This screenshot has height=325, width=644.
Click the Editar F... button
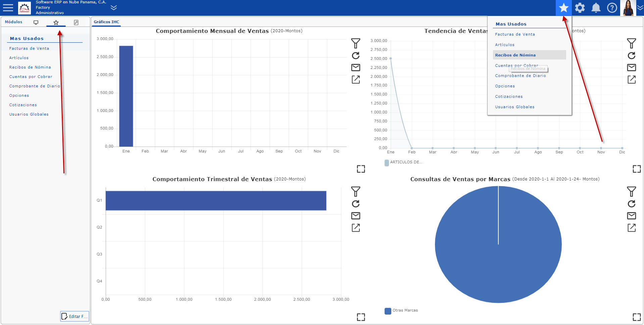point(75,316)
